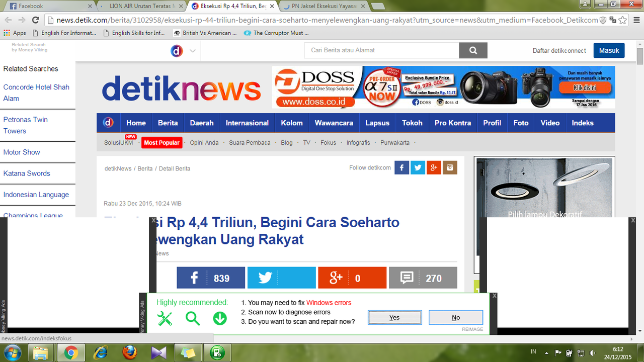Click the Masuk login button
Image resolution: width=644 pixels, height=362 pixels.
[609, 50]
